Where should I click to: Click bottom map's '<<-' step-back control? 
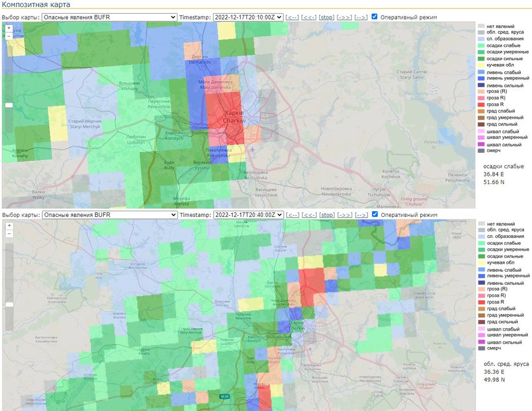309,215
